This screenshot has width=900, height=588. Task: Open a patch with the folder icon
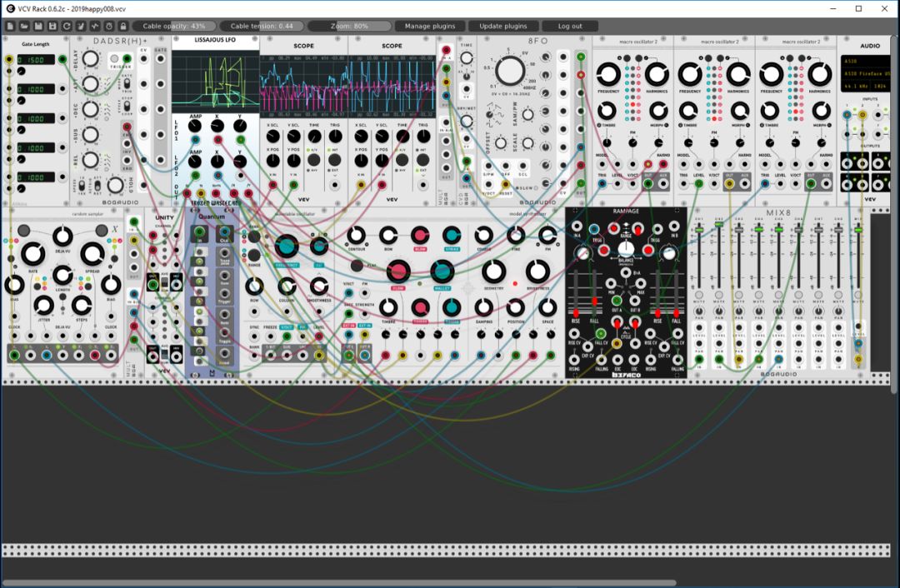(24, 26)
